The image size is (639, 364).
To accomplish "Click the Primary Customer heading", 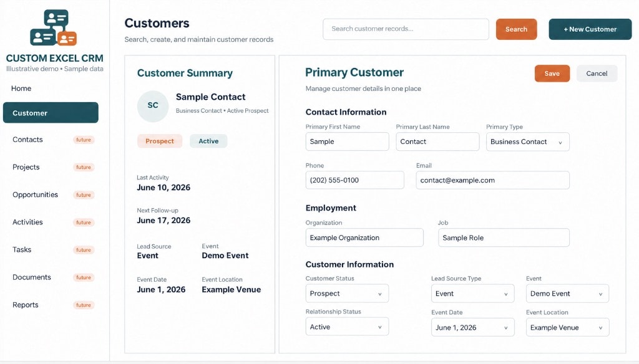I will [354, 72].
